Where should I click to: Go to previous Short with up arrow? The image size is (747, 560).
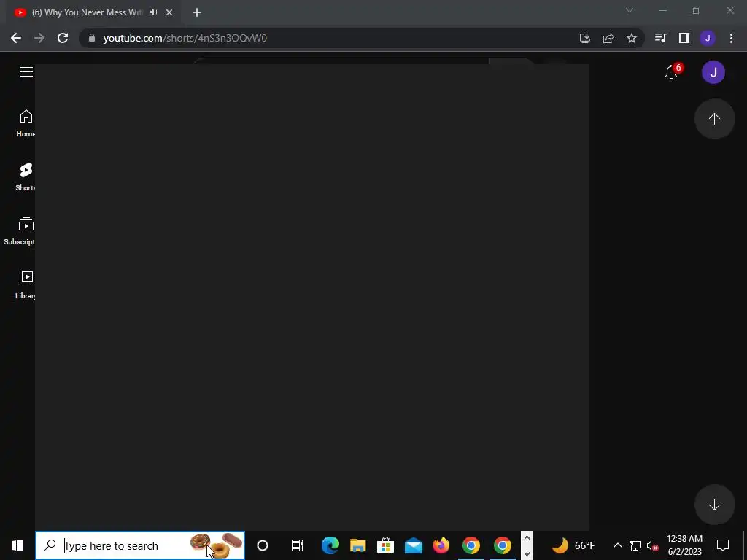(x=714, y=119)
